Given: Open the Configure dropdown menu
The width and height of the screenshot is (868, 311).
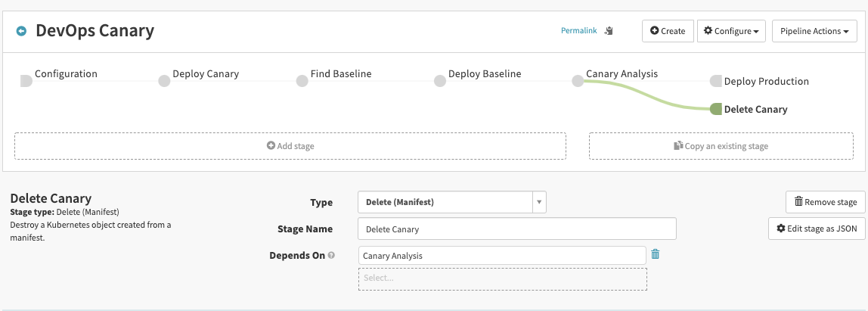Looking at the screenshot, I should (731, 31).
